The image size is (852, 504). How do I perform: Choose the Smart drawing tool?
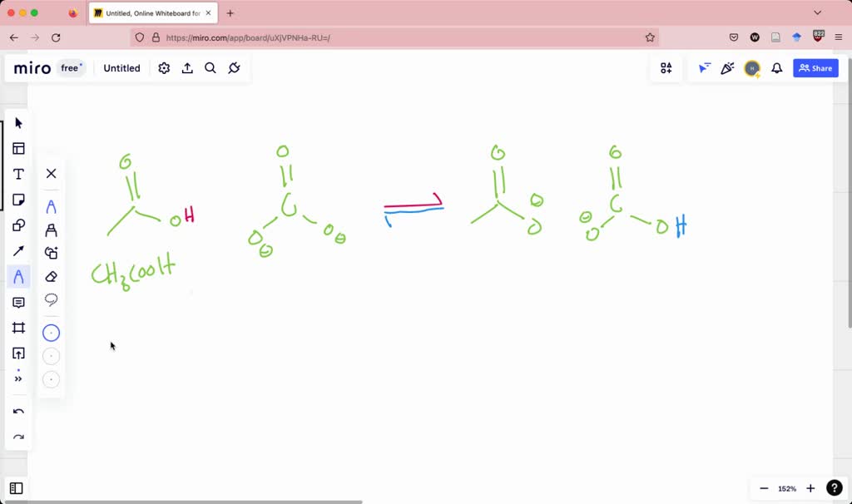pos(51,253)
